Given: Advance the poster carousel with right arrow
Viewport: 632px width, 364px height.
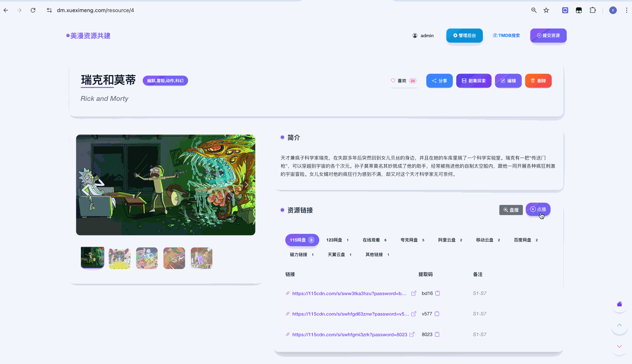Looking at the screenshot, I should tap(246, 185).
